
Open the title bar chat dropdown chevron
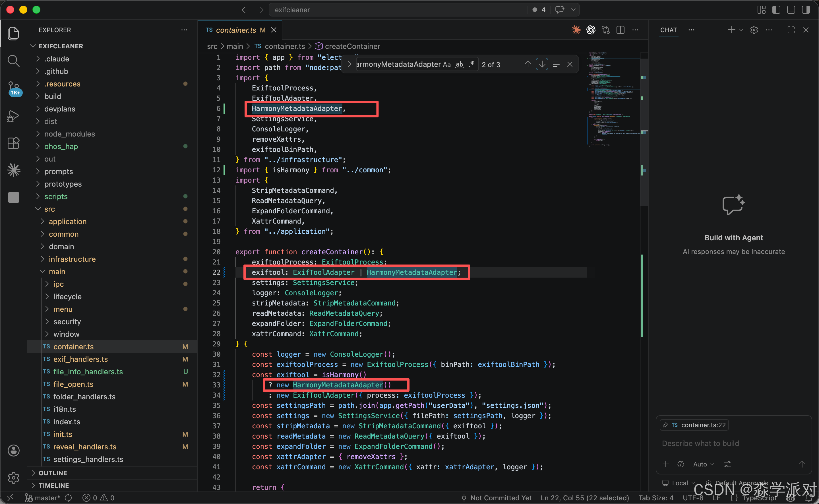click(573, 10)
